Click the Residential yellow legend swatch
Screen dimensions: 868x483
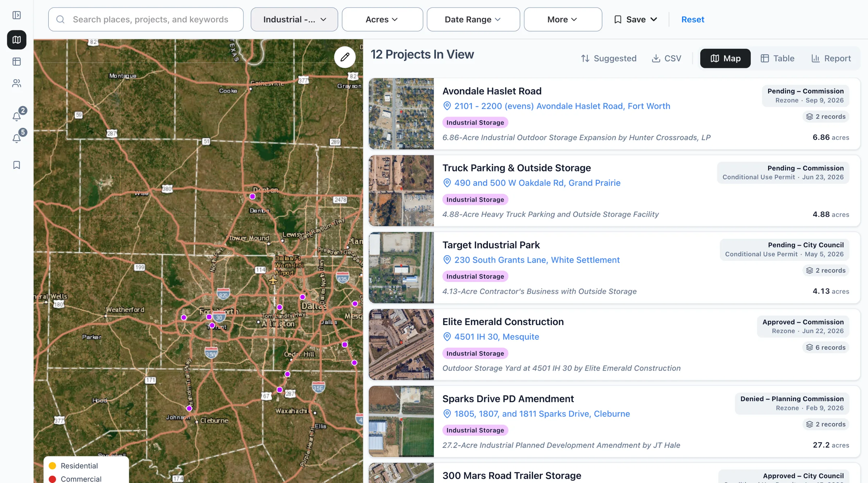52,466
